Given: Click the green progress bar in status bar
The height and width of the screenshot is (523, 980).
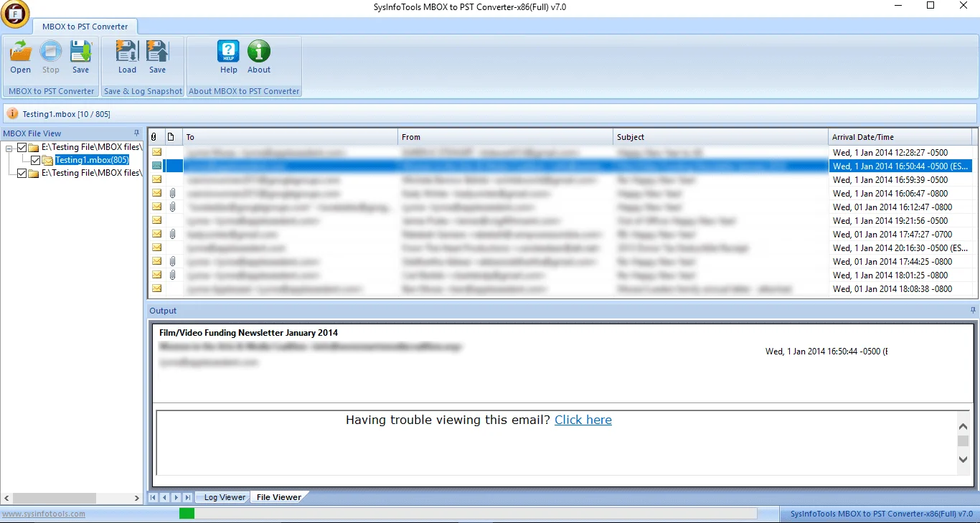Looking at the screenshot, I should [x=187, y=513].
